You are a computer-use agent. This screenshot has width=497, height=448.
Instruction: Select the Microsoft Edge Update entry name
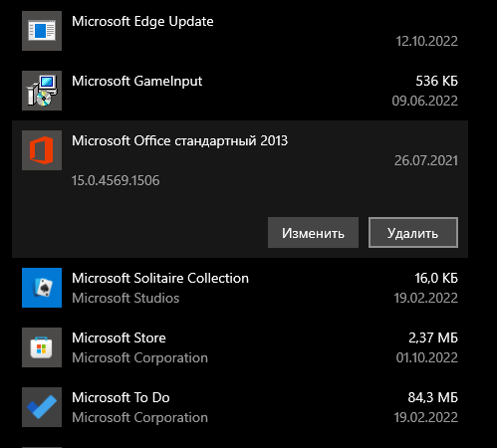tap(142, 22)
